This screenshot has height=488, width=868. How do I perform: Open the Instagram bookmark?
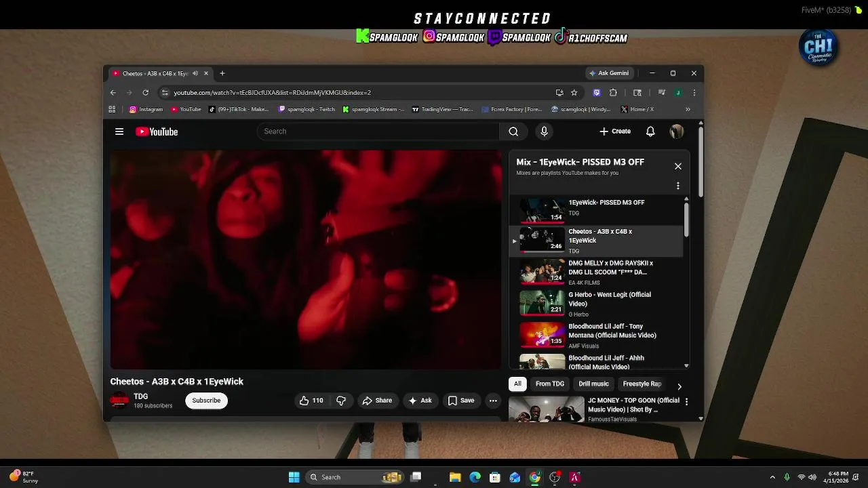146,109
